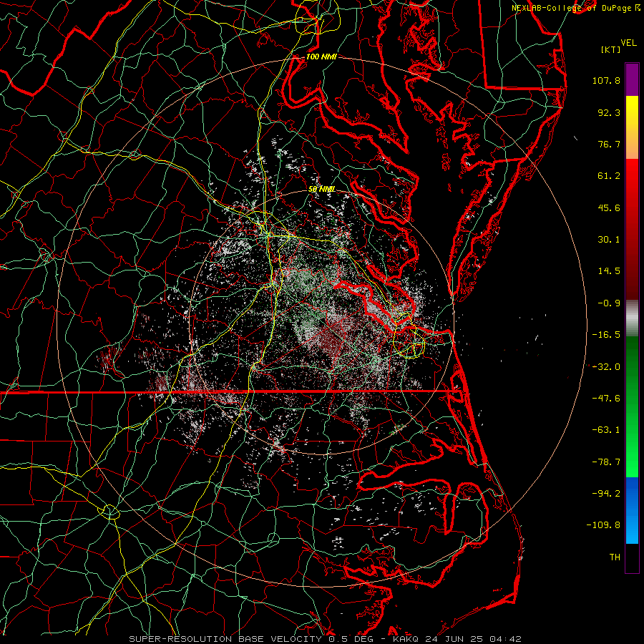Click the blue segment of the color bar
This screenshot has width=644, height=644.
click(632, 510)
